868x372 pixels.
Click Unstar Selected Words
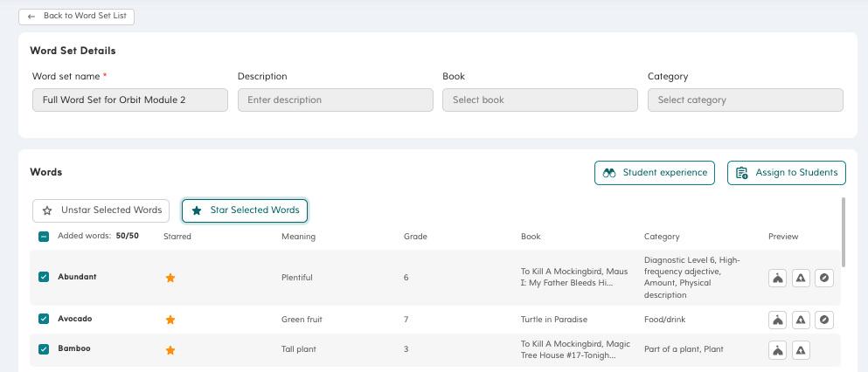pos(101,210)
